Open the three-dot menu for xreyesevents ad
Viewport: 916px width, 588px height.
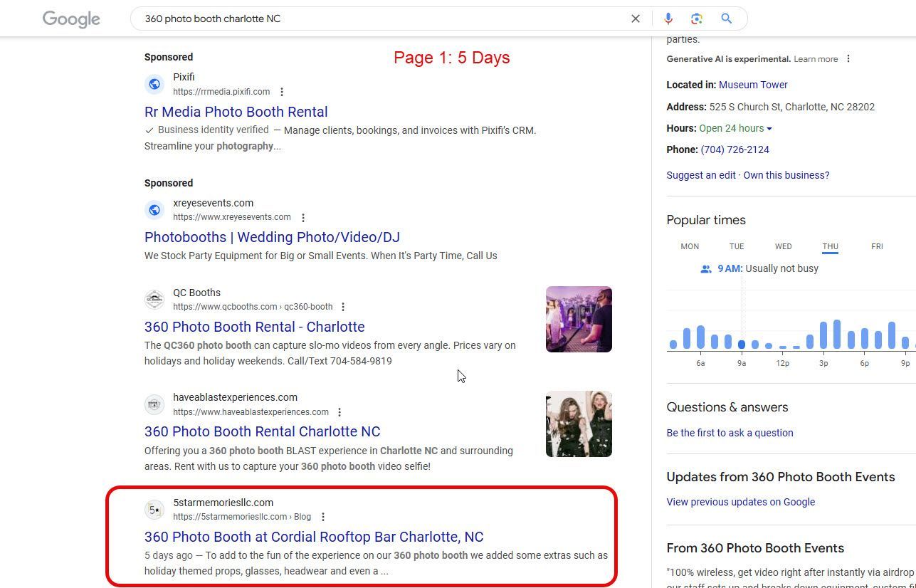tap(303, 218)
